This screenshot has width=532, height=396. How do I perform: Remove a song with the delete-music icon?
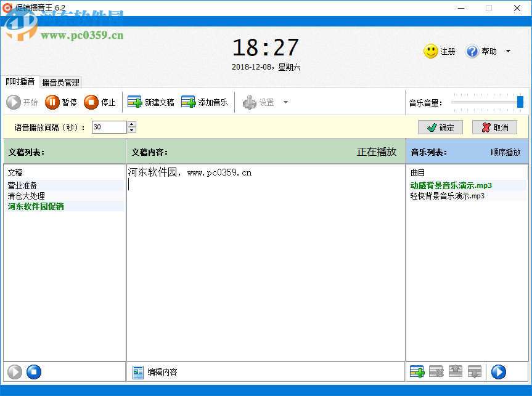(x=436, y=371)
